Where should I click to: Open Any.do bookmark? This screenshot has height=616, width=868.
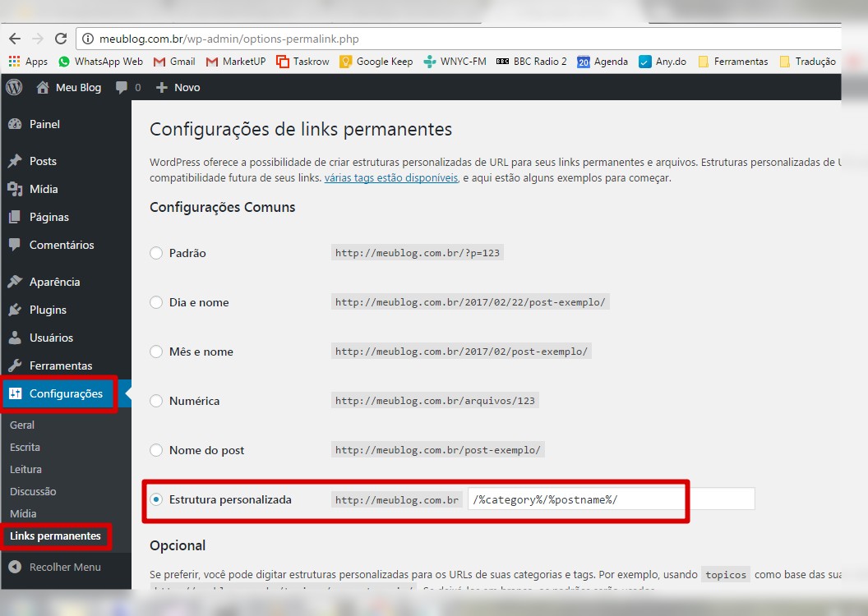tap(663, 62)
